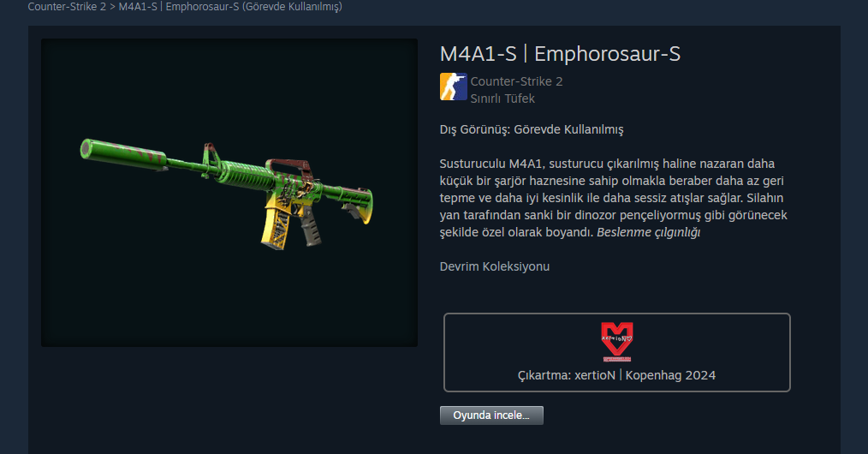Click the item description paragraph about Susturuculu M4A1
The height and width of the screenshot is (454, 868).
point(613,198)
